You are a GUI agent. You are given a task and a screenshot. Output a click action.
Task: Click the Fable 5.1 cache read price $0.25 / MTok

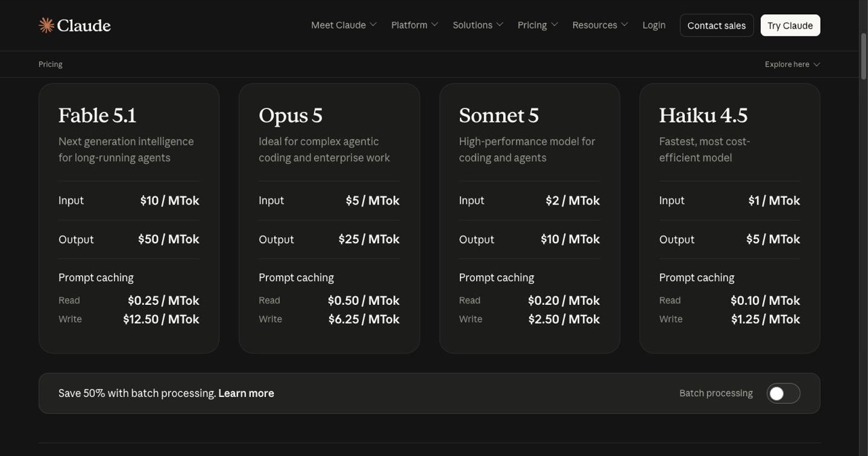pyautogui.click(x=163, y=300)
